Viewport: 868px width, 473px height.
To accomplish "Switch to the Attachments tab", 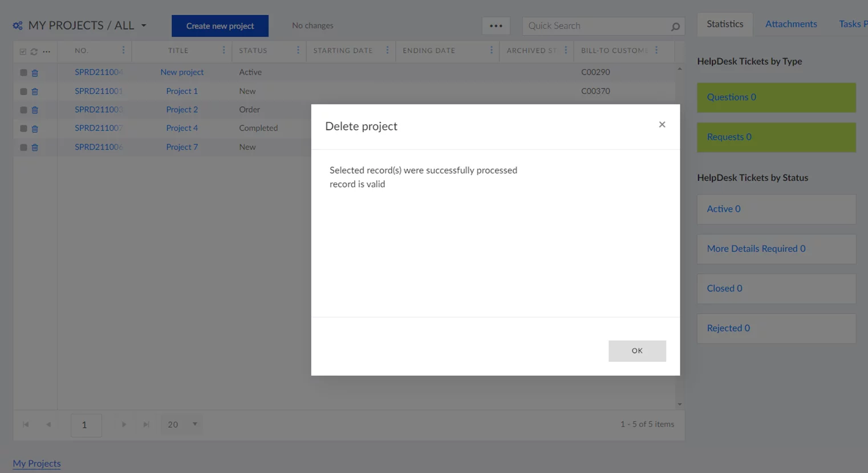I will point(790,24).
